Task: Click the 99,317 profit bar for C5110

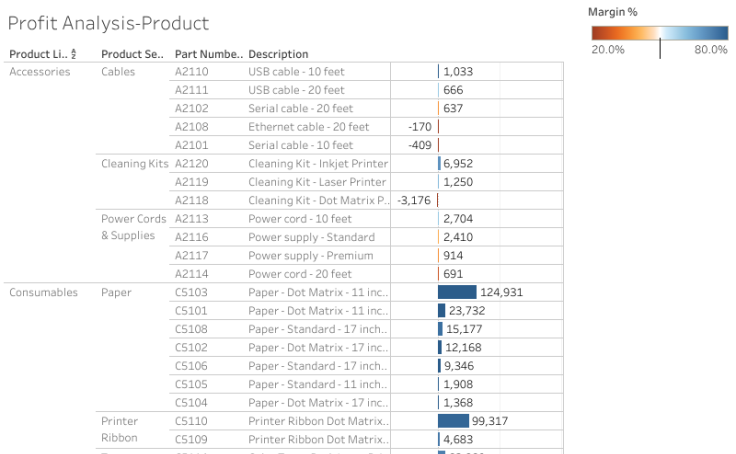Action: point(453,421)
